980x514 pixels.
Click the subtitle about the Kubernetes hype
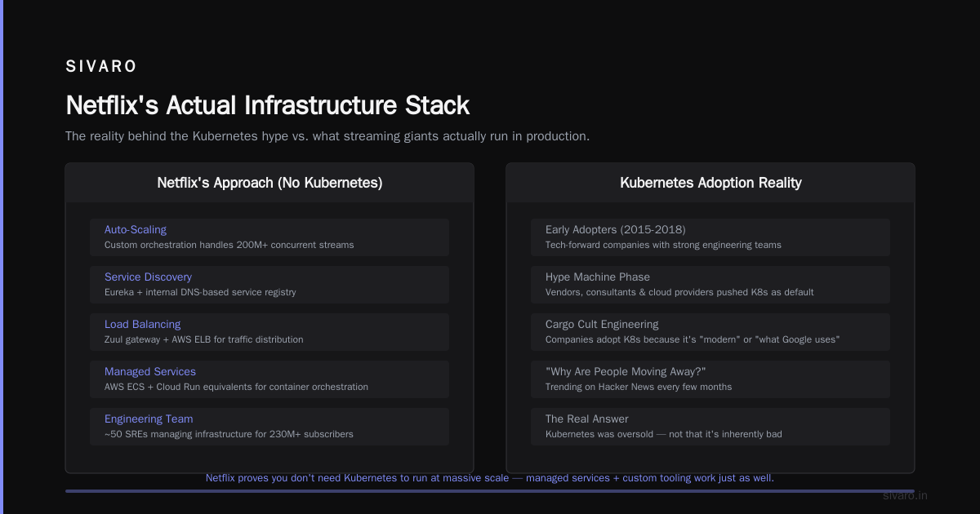[327, 136]
